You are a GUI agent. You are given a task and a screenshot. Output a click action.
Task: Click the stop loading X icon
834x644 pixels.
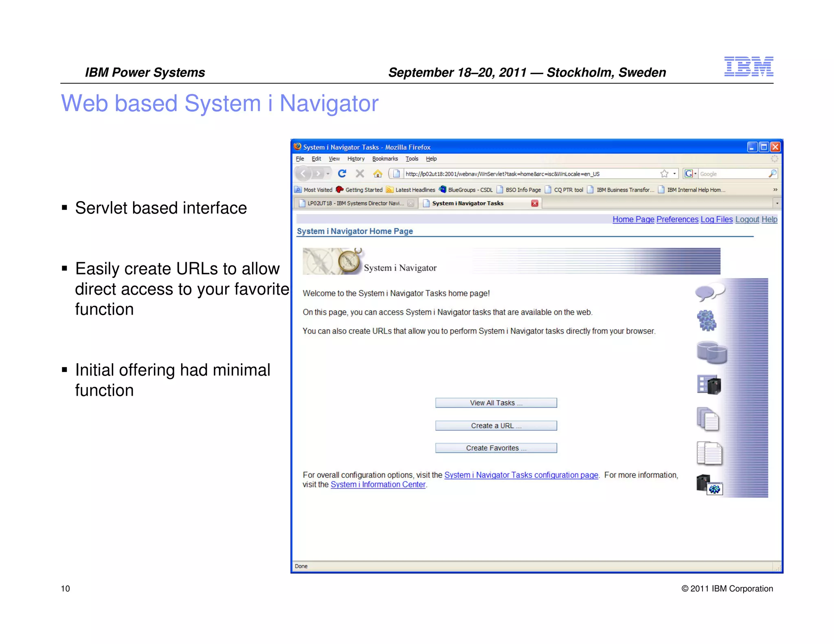[x=360, y=174]
